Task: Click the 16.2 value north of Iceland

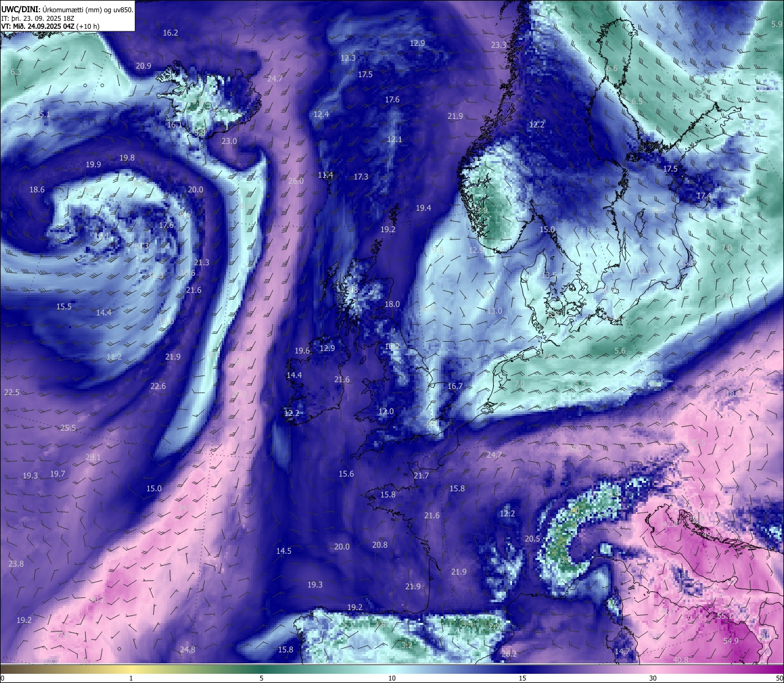Action: (170, 32)
